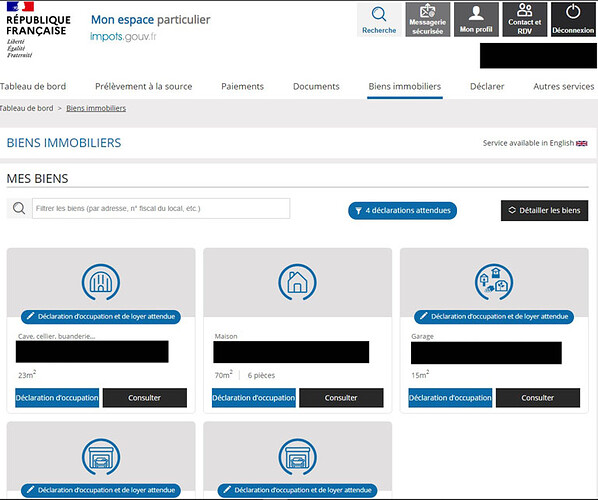This screenshot has height=500, width=598.
Task: Click the cave/cellier property icon
Action: 101,282
